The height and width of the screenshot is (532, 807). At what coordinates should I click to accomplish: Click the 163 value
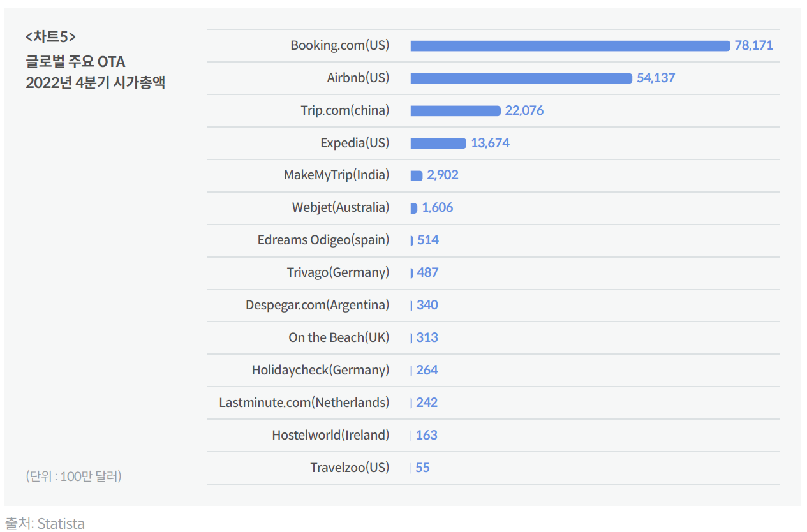pos(427,435)
